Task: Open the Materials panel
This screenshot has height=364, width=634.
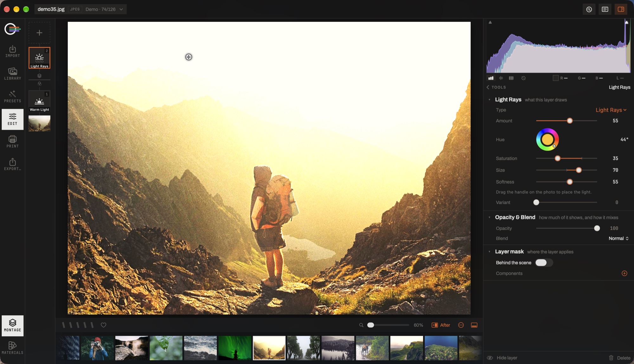Action: point(12,348)
